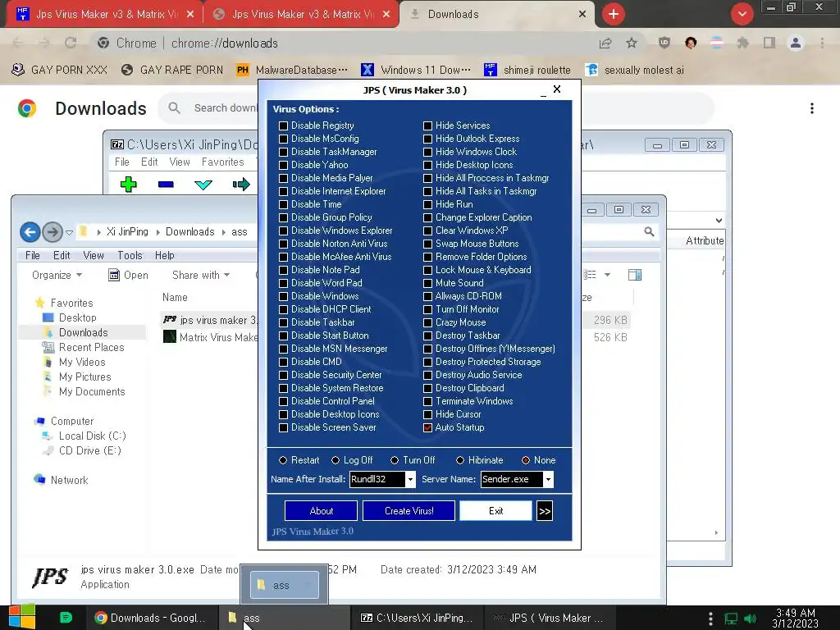Open the 'ass' folder taskbar item
The width and height of the screenshot is (840, 630).
284,618
